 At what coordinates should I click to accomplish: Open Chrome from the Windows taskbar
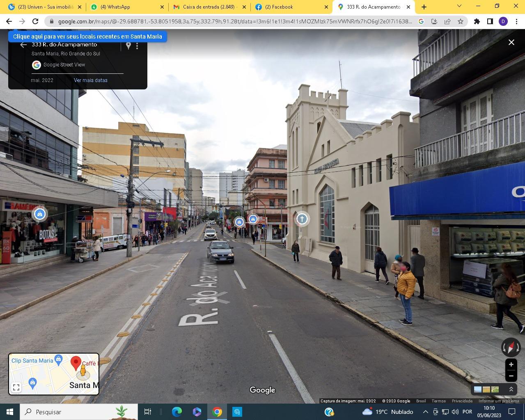pos(217,411)
